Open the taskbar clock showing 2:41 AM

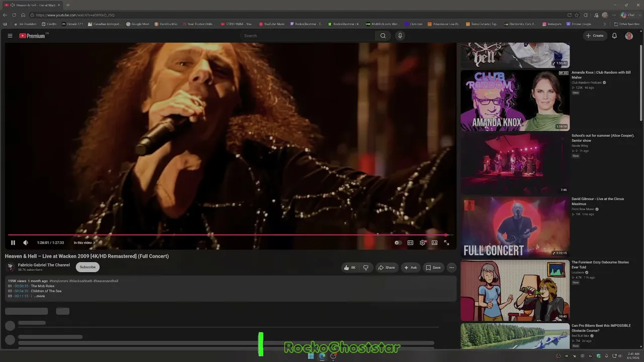tap(632, 356)
